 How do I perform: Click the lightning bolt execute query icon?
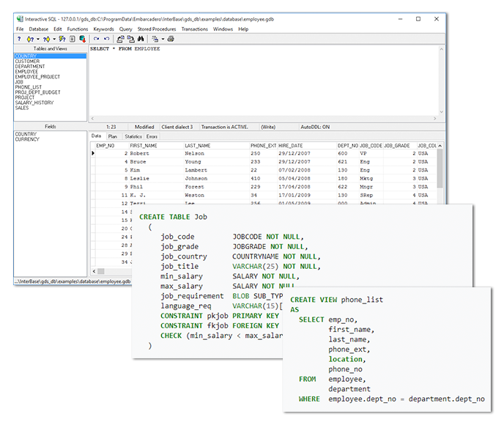click(x=62, y=39)
